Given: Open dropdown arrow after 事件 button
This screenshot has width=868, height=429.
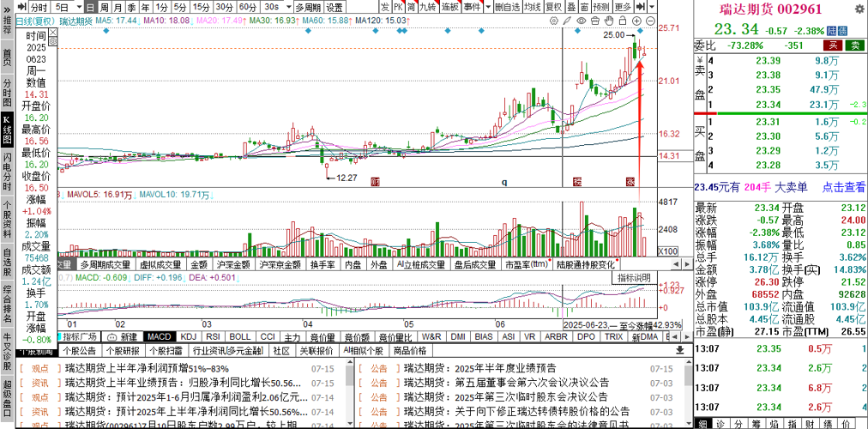Looking at the screenshot, I should pos(488,7).
